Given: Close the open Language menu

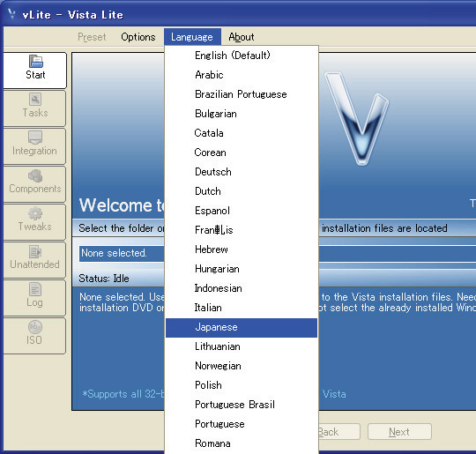Looking at the screenshot, I should [192, 37].
